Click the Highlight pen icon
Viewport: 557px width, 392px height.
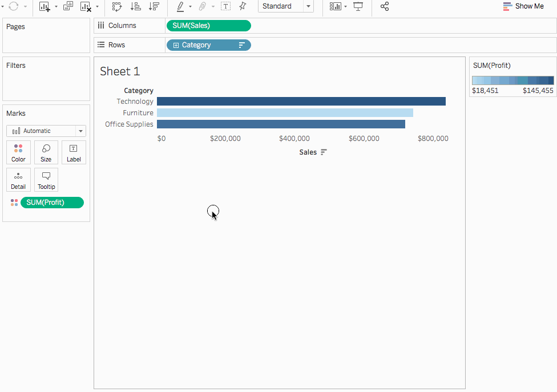coord(180,6)
